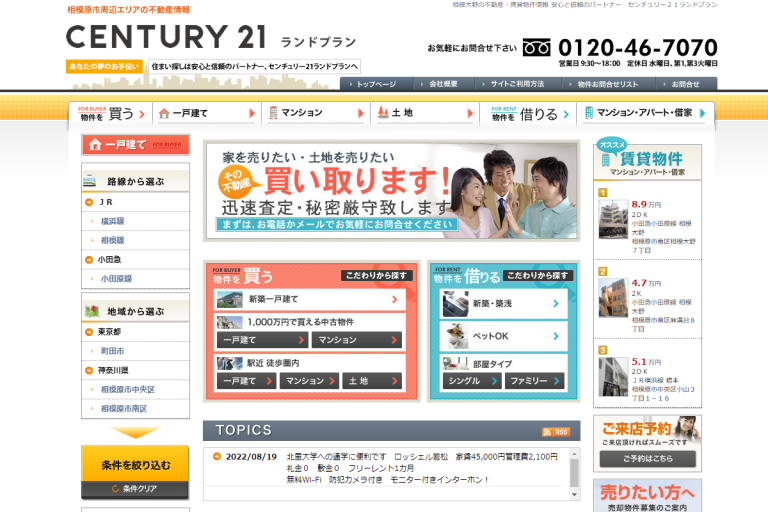The height and width of the screenshot is (512, 768).
Task: Click the 新築一戸建て thumbnail image
Action: point(230,299)
